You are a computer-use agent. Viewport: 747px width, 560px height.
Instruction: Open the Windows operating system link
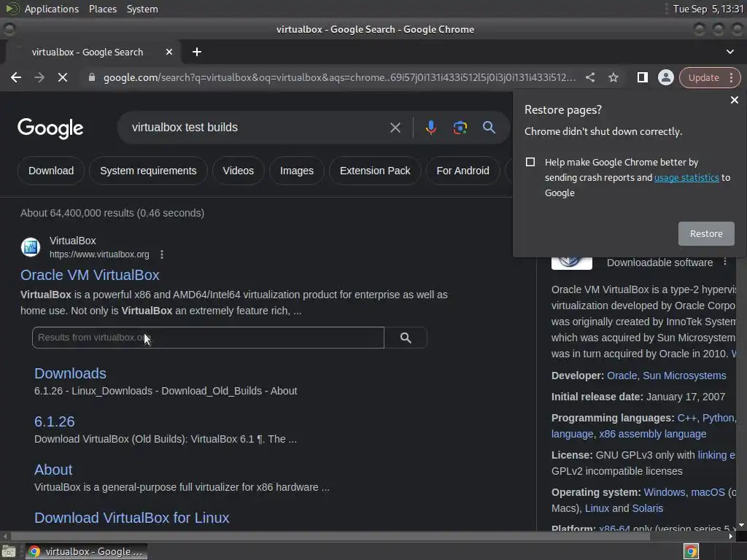click(x=664, y=492)
